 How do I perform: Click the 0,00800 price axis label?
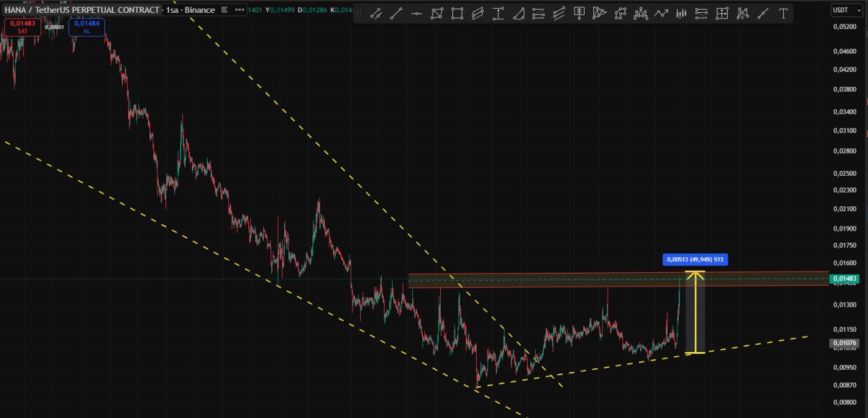(845, 402)
